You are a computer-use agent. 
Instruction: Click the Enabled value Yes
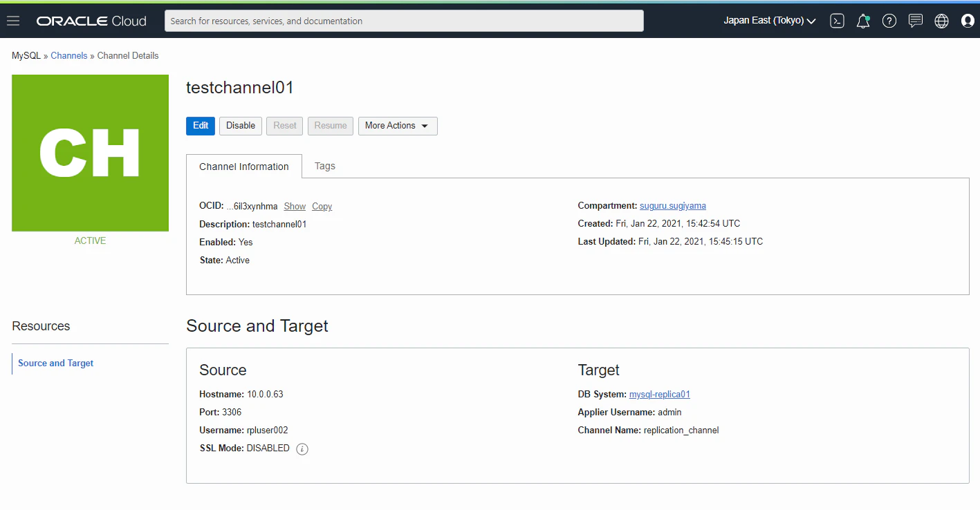click(x=246, y=242)
